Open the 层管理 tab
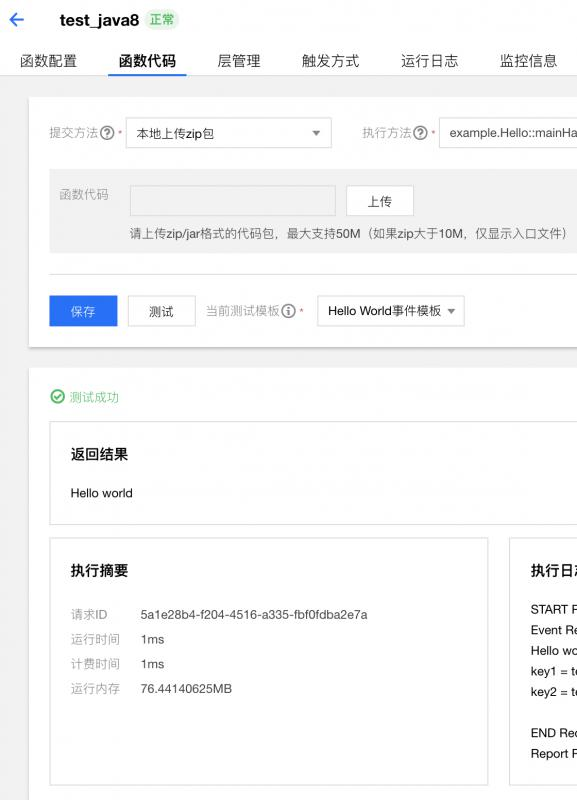Image resolution: width=577 pixels, height=800 pixels. tap(239, 61)
